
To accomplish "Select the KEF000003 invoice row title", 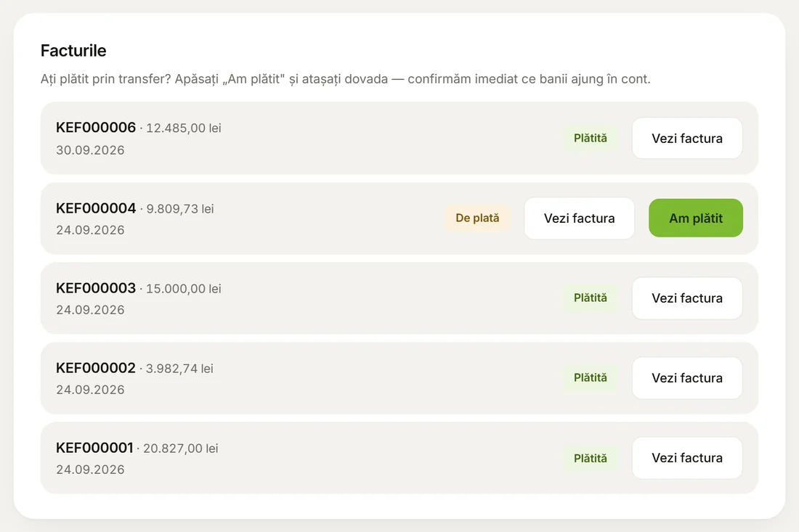I will pos(96,288).
